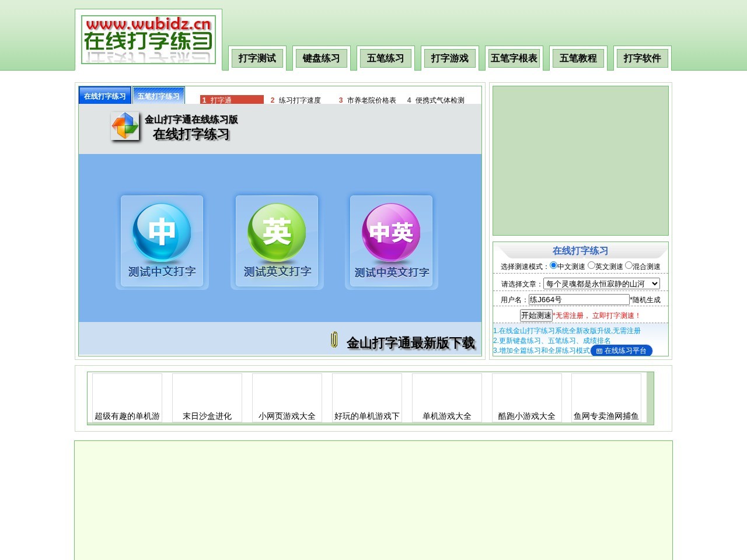Select the 英文测速 radio button
Viewport: 747px width, 560px height.
(x=591, y=265)
